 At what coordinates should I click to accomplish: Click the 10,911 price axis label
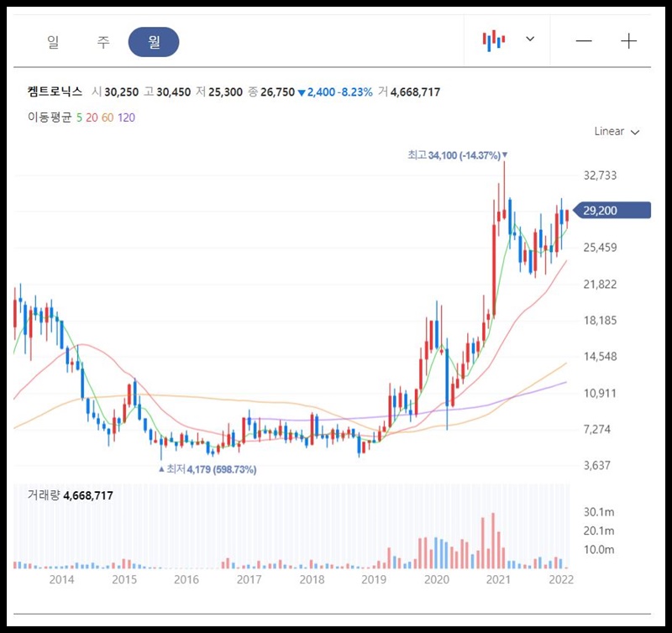600,393
